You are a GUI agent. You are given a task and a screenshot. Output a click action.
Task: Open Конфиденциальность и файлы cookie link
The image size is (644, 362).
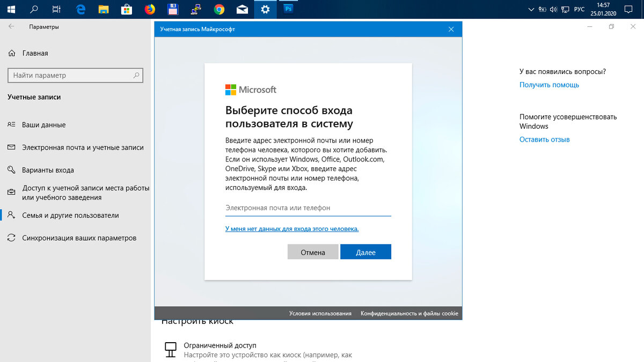(409, 313)
